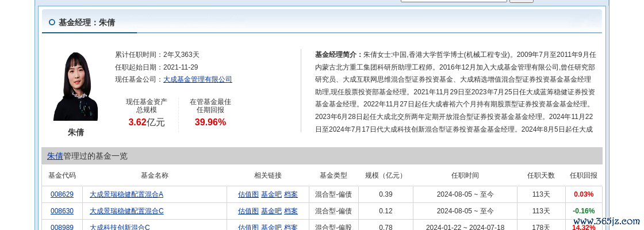Open 基金吧 for fund 008629
The width and height of the screenshot is (644, 230).
(271, 194)
